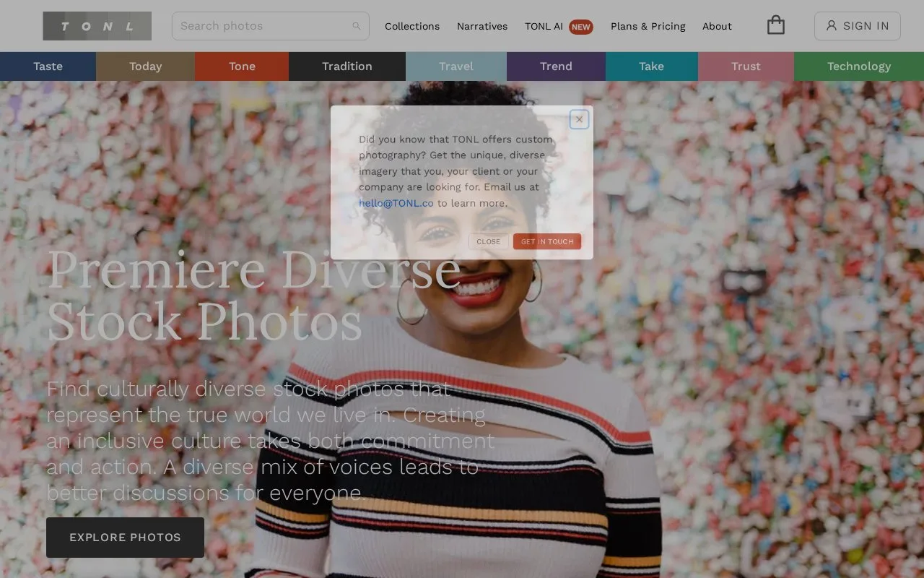
Task: Click the hello@TONL.co email link
Action: [396, 203]
